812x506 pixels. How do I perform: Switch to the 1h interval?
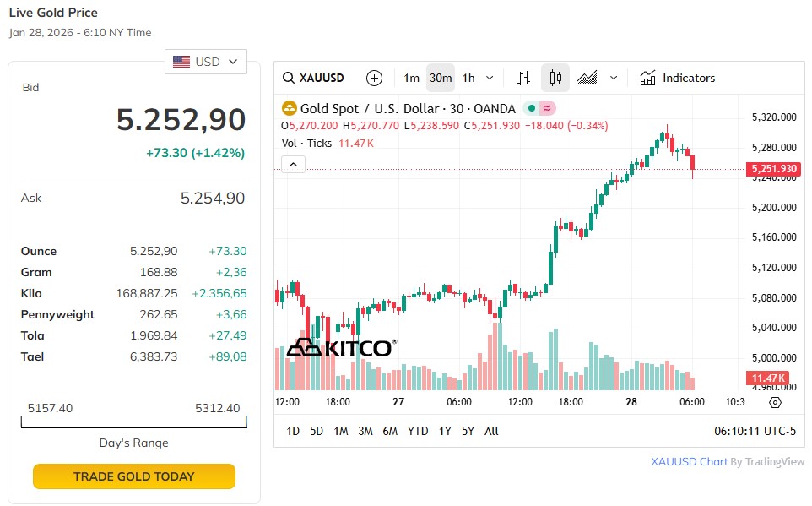[x=468, y=78]
